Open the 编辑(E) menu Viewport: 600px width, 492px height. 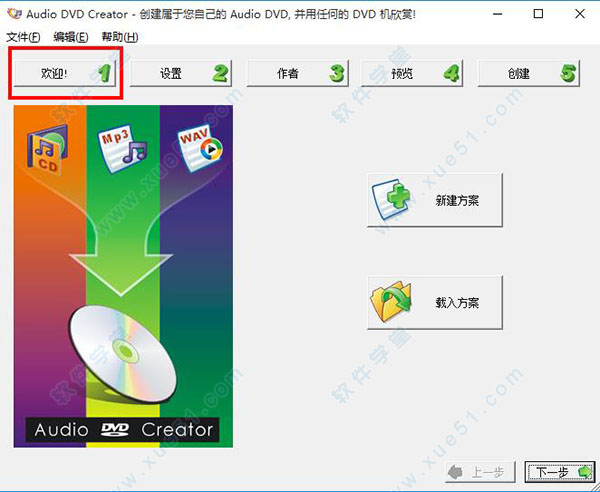point(70,37)
